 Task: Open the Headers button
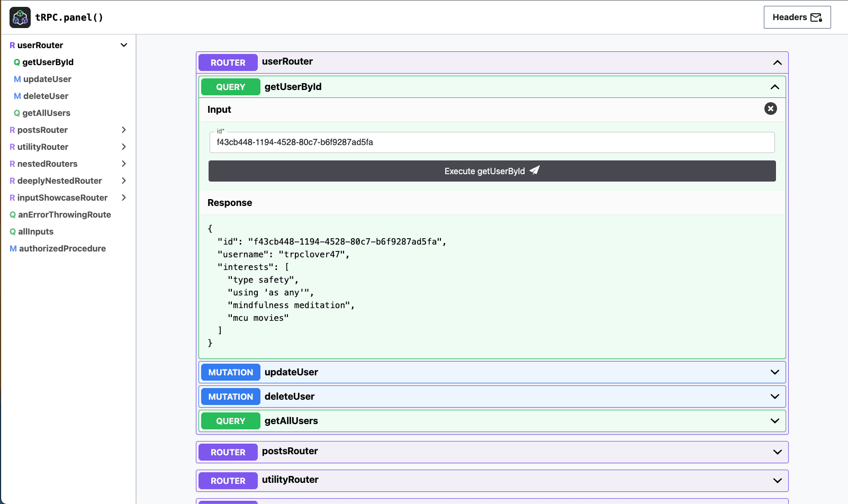point(797,17)
